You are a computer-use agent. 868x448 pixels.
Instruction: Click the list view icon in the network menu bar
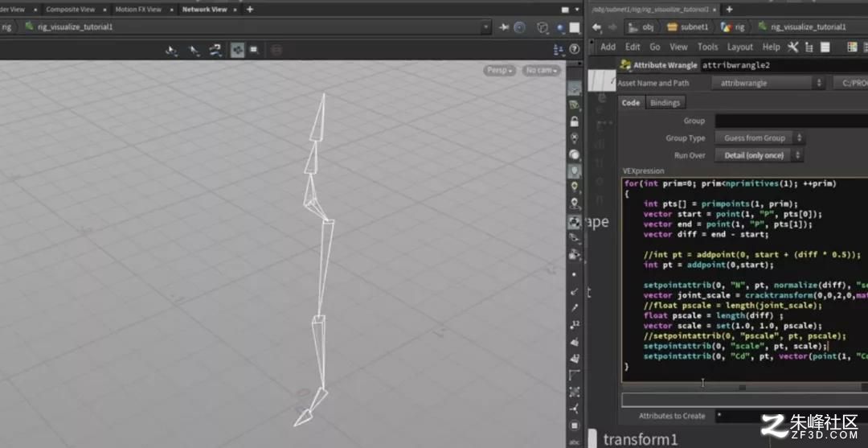825,47
